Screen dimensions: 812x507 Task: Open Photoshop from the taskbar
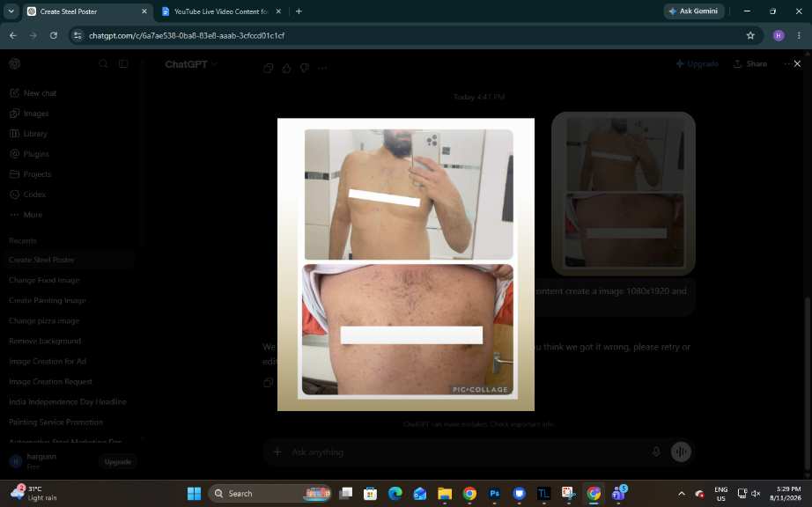495,494
